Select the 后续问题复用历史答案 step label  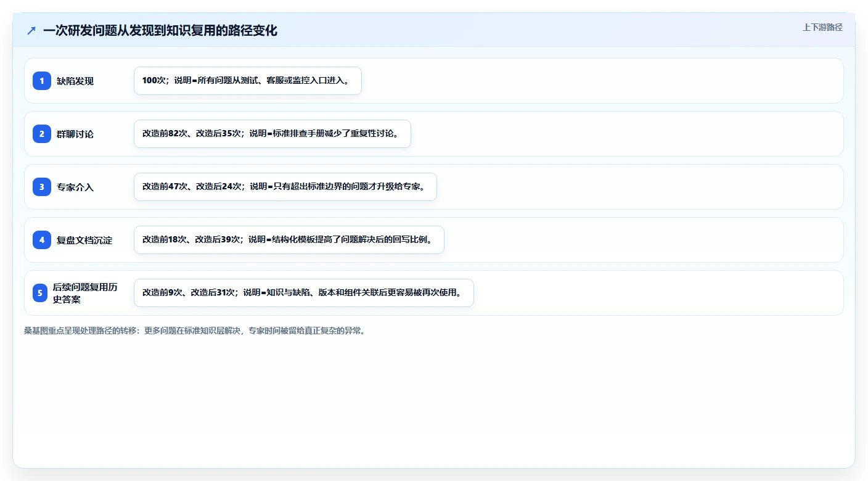(x=85, y=293)
